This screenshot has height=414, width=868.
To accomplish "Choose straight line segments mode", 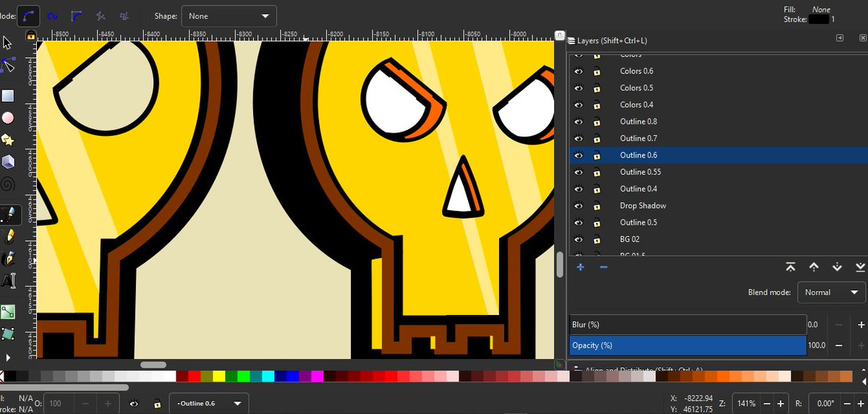I will 101,15.
